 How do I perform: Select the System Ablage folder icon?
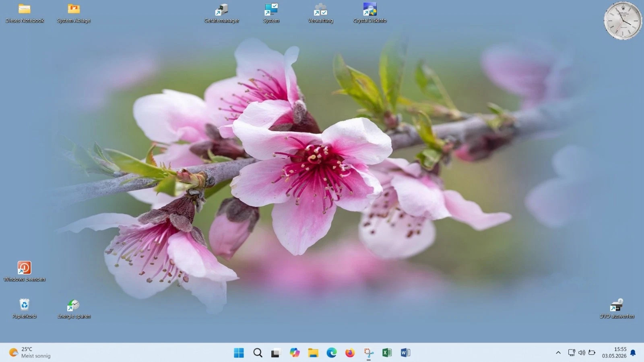74,13
